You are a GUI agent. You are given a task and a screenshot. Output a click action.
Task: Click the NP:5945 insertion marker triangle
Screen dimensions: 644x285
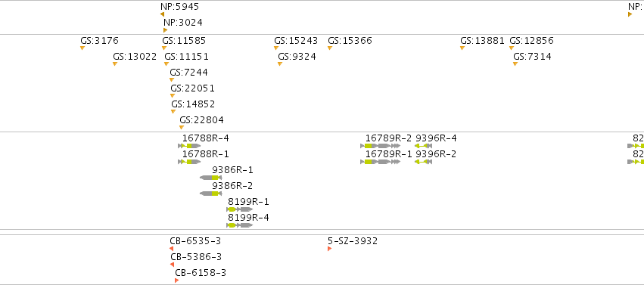pos(162,14)
